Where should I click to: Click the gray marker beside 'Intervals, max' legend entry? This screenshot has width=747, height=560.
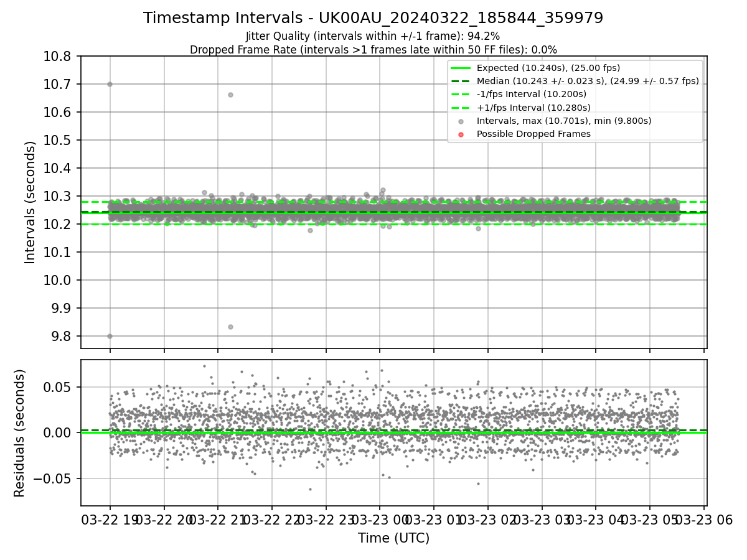click(x=461, y=121)
